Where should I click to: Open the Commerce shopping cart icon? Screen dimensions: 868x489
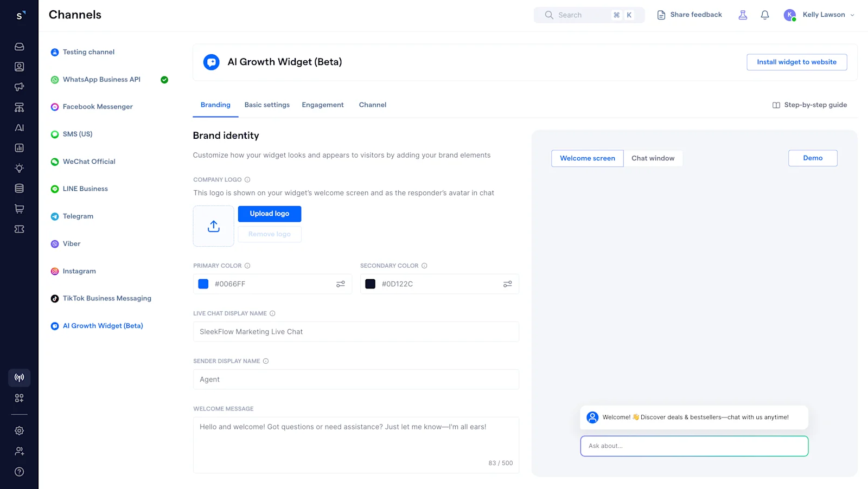[x=19, y=208]
